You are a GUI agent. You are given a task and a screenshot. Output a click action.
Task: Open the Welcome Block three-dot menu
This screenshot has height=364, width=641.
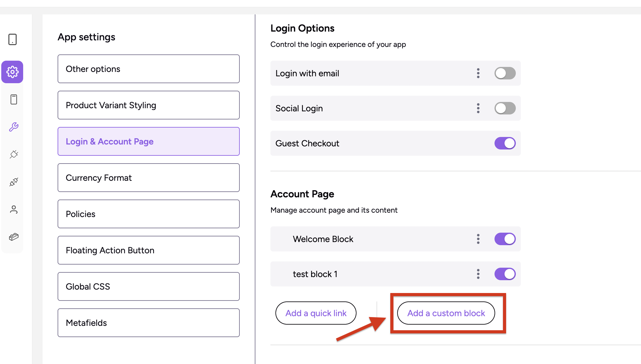pos(478,239)
